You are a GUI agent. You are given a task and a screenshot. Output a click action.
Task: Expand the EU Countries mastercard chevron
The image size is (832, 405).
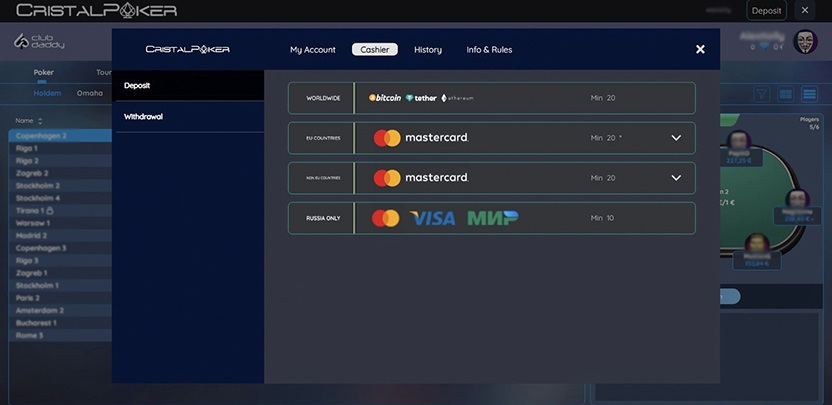click(x=676, y=138)
